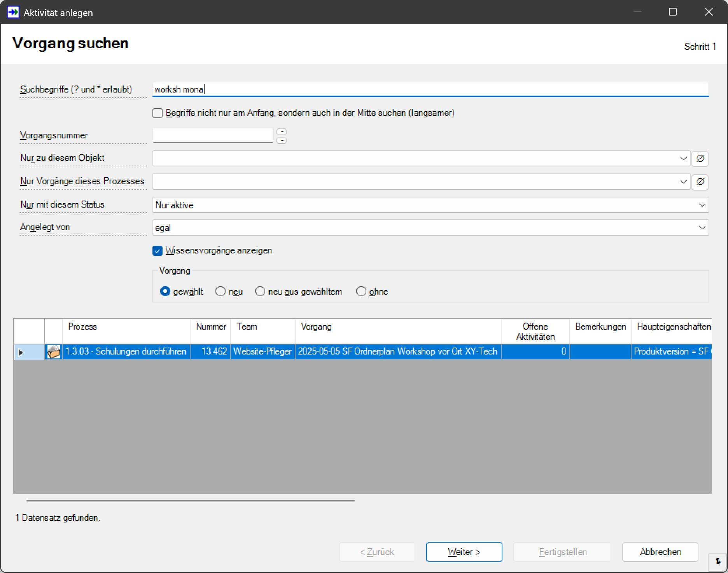This screenshot has width=728, height=573.
Task: Select the 'ohne' radio option
Action: click(x=361, y=291)
